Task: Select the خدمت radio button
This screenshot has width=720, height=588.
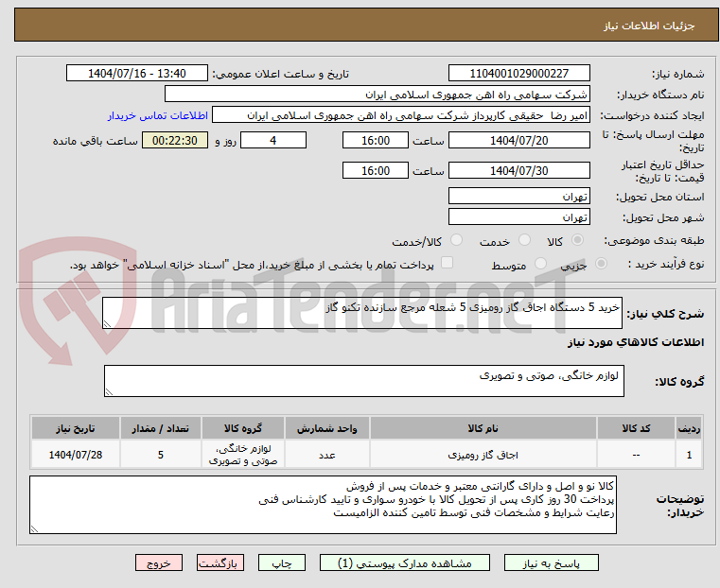Action: tap(524, 240)
